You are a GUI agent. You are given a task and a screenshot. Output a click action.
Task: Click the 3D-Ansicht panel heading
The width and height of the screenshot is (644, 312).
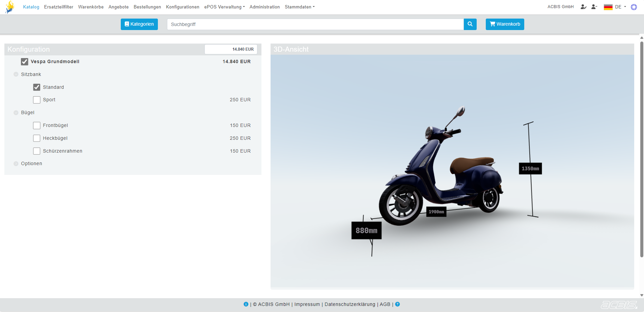pos(291,49)
